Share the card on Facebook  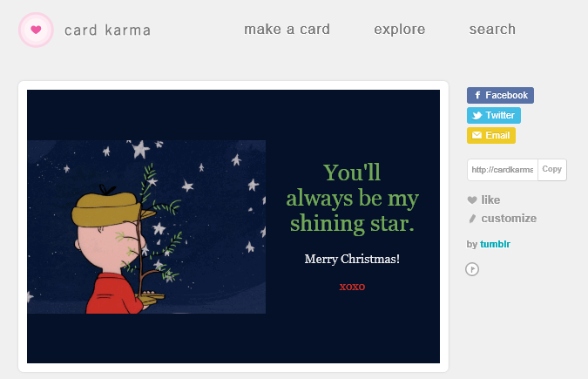(500, 95)
